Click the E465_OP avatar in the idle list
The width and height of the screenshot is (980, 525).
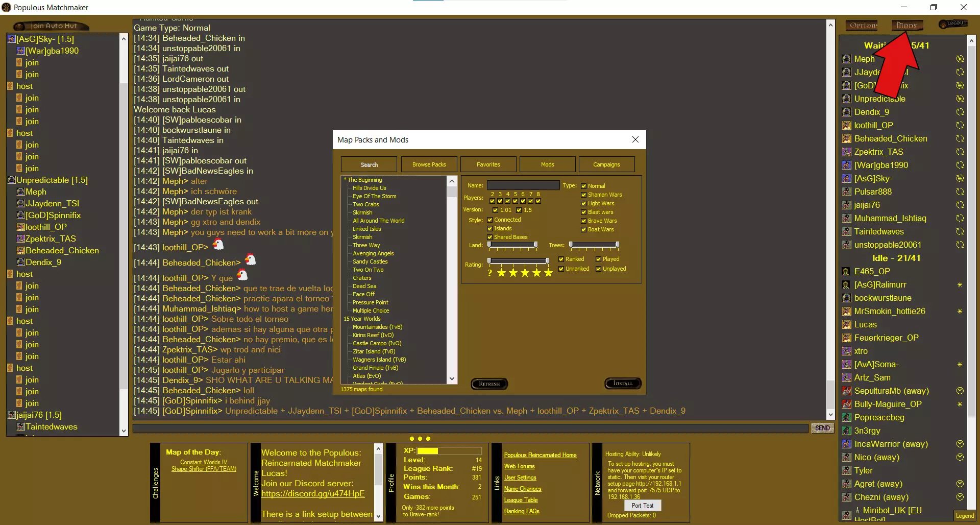(846, 272)
